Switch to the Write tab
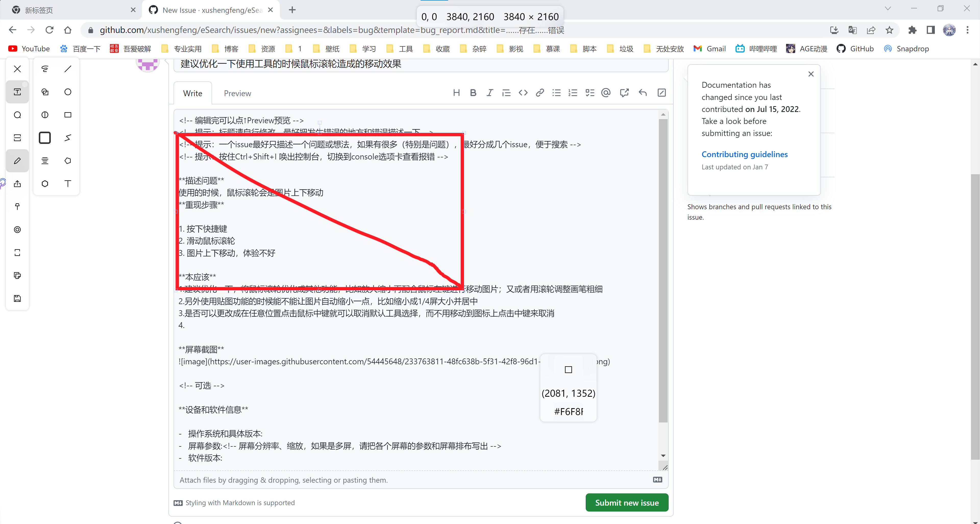Image resolution: width=980 pixels, height=524 pixels. tap(193, 93)
